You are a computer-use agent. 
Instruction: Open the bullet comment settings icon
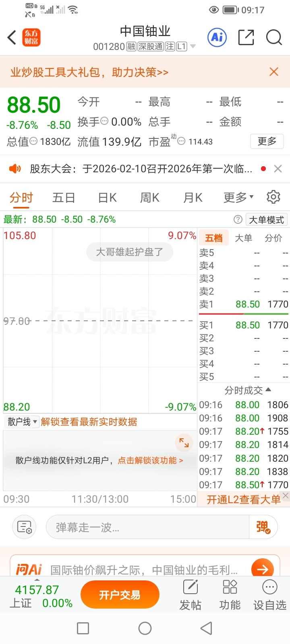(25, 526)
